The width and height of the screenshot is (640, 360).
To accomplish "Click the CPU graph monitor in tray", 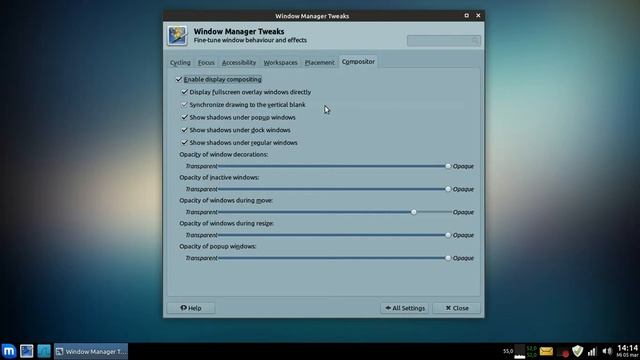I will [x=519, y=351].
